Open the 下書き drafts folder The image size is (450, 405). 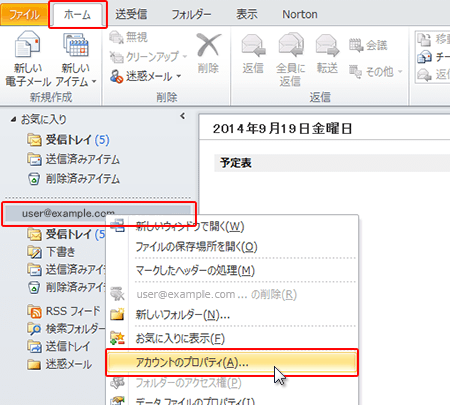tap(51, 252)
